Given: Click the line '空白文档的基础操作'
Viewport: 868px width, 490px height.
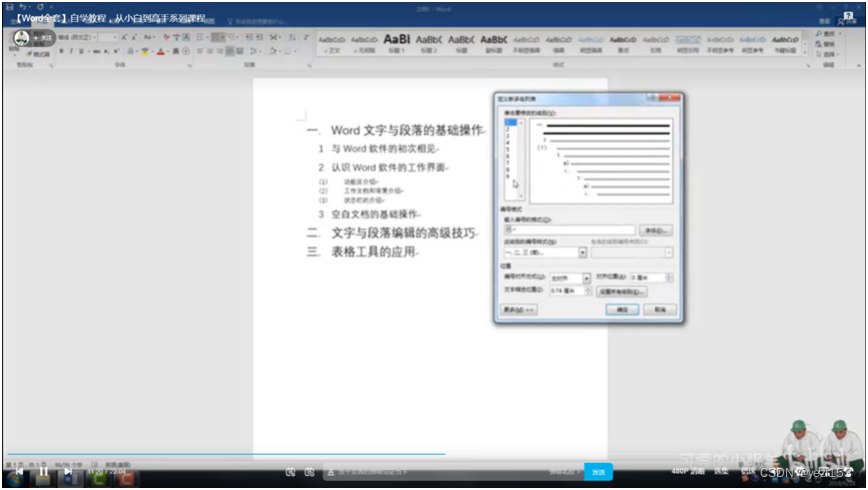Looking at the screenshot, I should click(x=375, y=214).
